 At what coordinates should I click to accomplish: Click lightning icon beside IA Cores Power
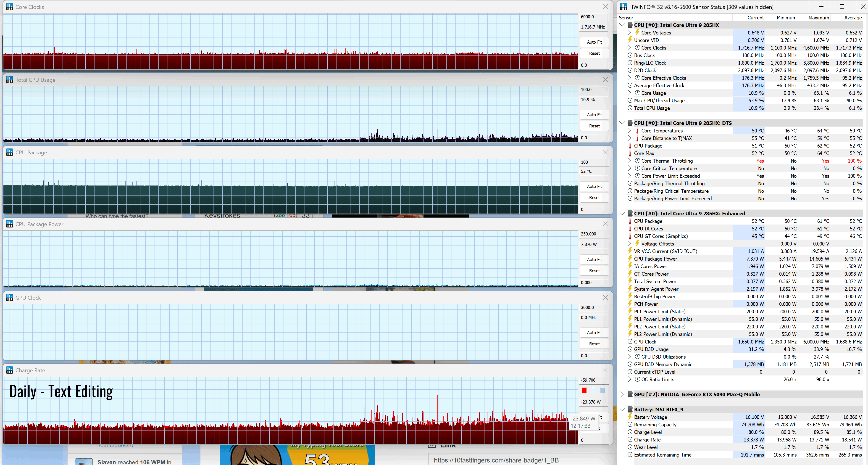[630, 266]
